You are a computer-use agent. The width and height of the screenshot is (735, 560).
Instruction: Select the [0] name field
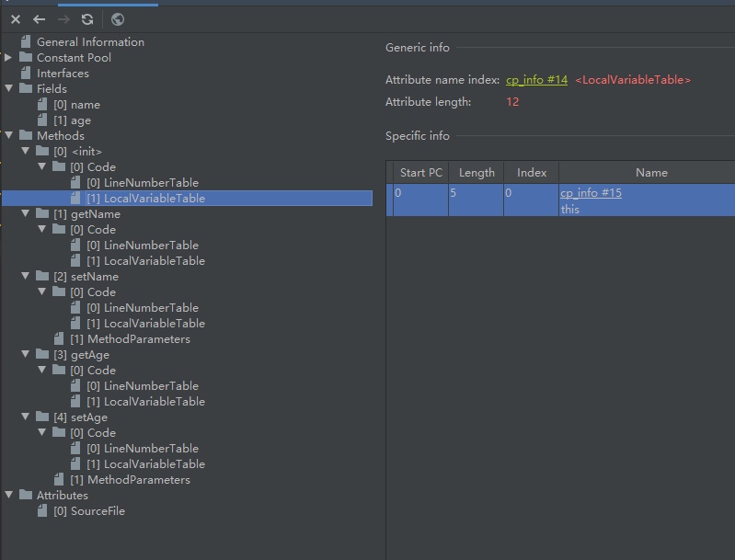click(x=77, y=105)
